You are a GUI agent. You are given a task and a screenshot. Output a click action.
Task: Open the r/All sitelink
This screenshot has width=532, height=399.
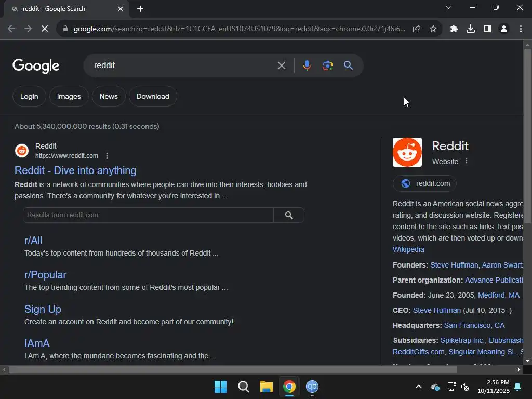pyautogui.click(x=33, y=241)
